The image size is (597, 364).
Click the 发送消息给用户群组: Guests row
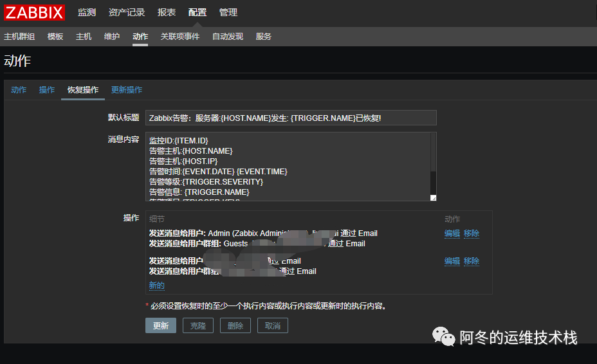tap(257, 244)
